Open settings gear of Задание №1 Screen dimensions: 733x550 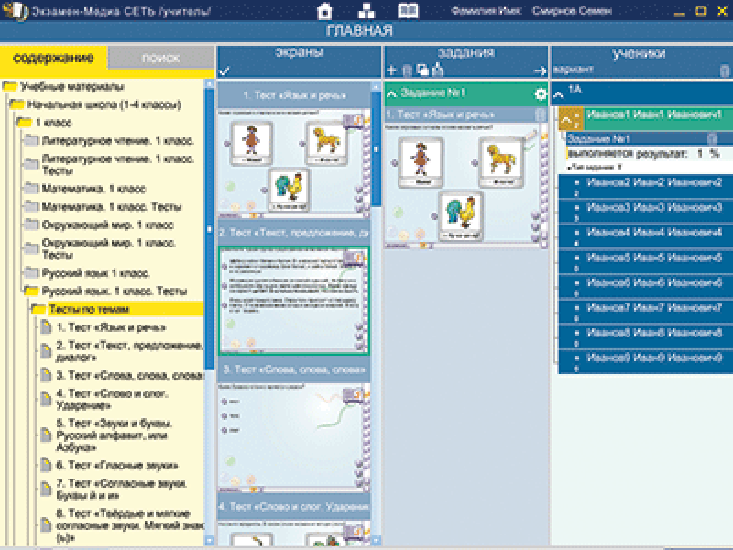[x=540, y=94]
